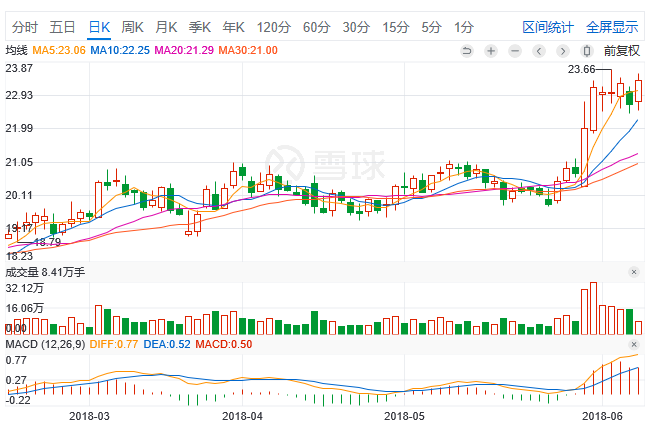This screenshot has height=427, width=651.
Task: Choose the 1分 one-minute tab
Action: 464,26
